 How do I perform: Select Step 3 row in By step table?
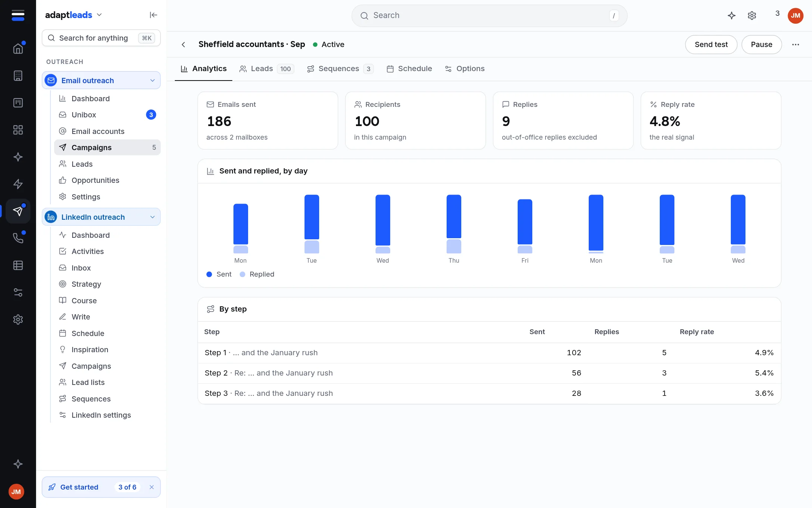click(x=489, y=394)
